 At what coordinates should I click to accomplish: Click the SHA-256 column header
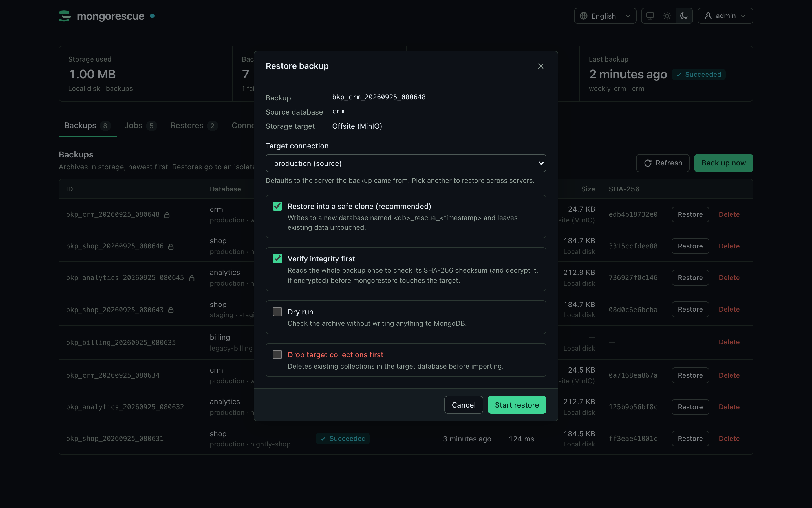pos(624,189)
